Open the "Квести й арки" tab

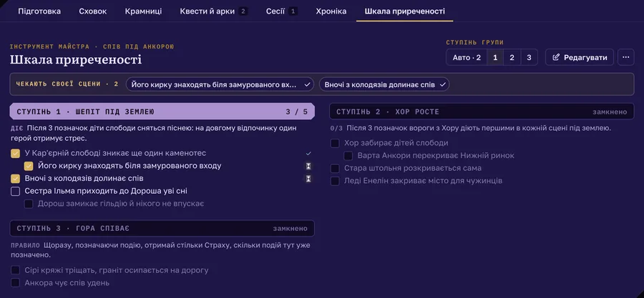pos(213,11)
